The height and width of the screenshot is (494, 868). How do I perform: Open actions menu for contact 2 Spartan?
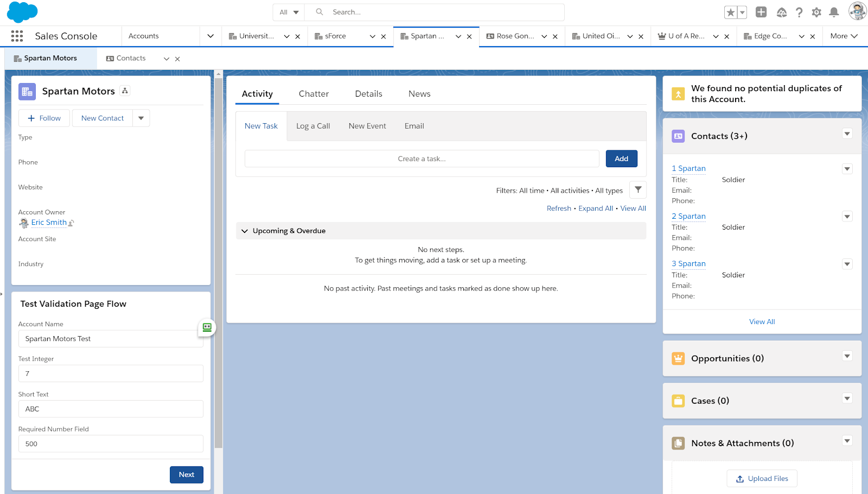pos(847,217)
